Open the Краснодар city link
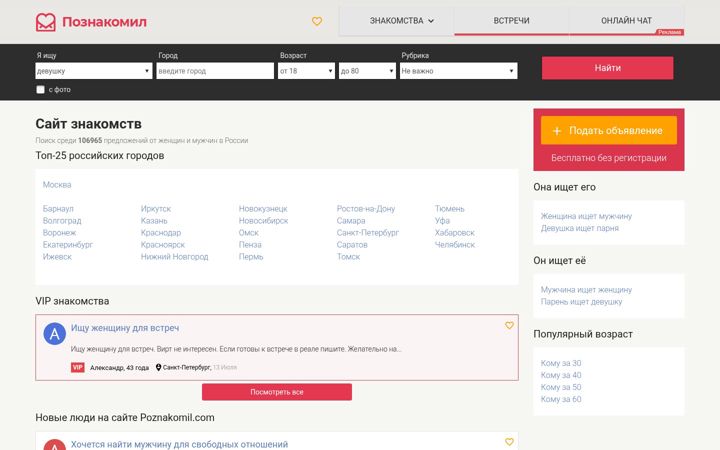The height and width of the screenshot is (450, 720). point(161,232)
